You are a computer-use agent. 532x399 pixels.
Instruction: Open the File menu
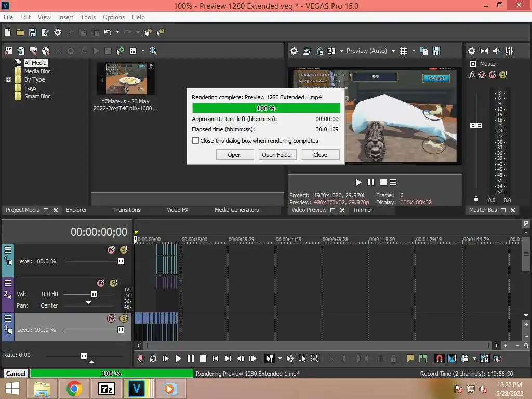click(x=8, y=17)
